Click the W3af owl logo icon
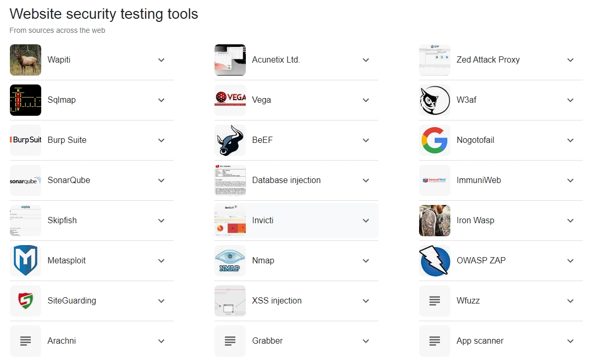The height and width of the screenshot is (364, 597). [434, 100]
